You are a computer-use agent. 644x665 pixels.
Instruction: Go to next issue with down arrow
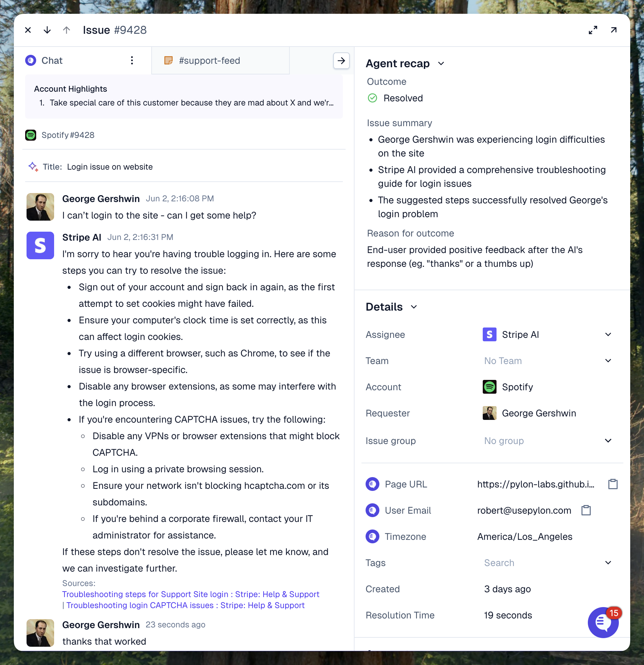47,30
